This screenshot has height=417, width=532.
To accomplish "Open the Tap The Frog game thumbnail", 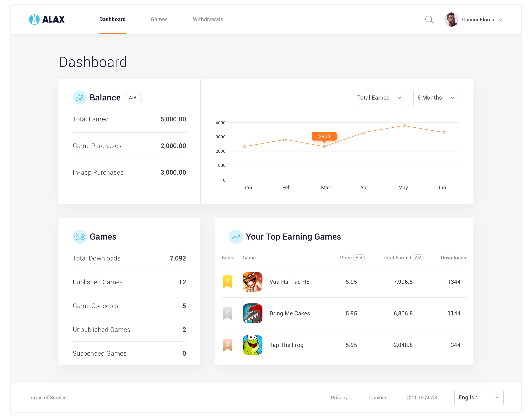I will coord(252,345).
